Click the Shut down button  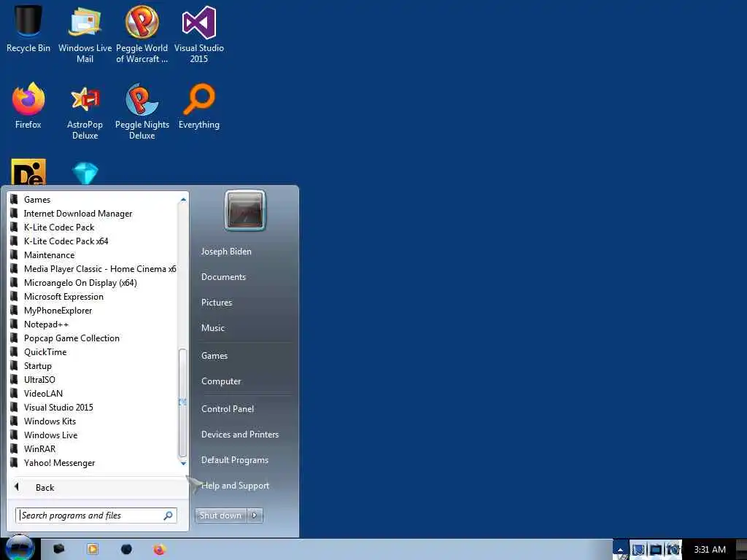220,516
